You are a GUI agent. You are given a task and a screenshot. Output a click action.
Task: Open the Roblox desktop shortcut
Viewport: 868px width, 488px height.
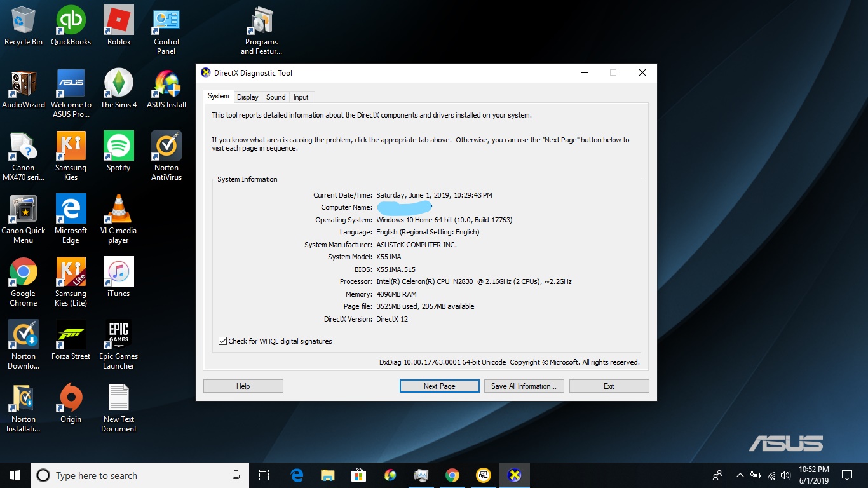[119, 26]
